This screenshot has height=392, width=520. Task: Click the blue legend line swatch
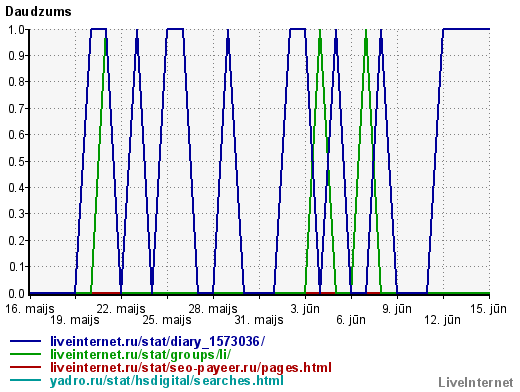(25, 341)
